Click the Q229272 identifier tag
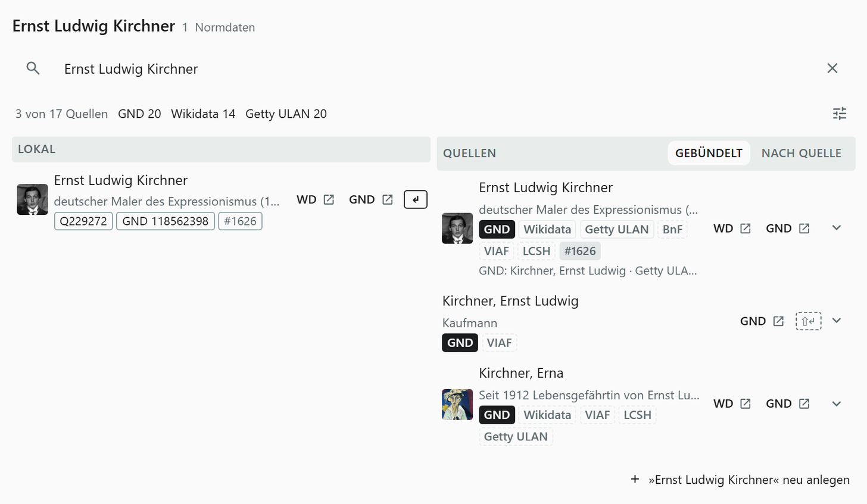867x504 pixels. click(x=83, y=221)
